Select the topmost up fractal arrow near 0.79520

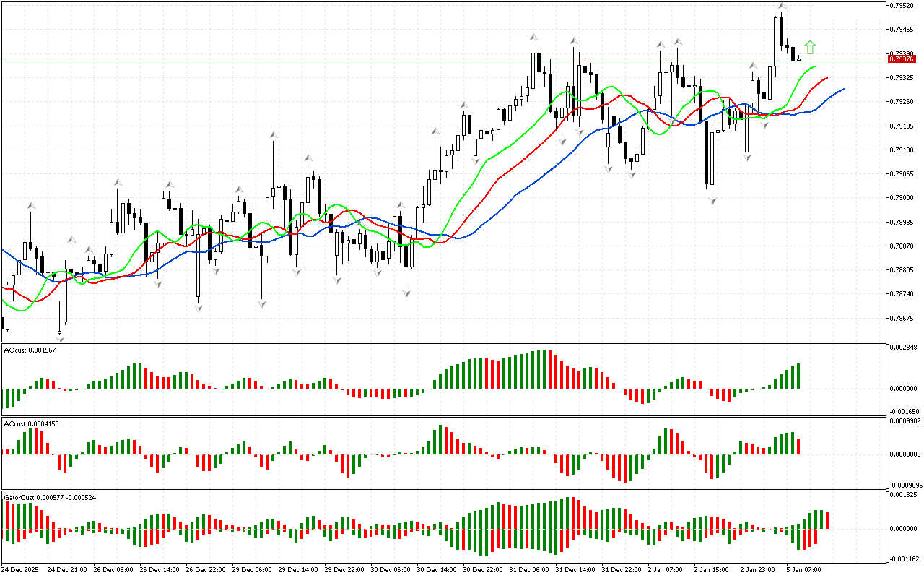(x=782, y=6)
